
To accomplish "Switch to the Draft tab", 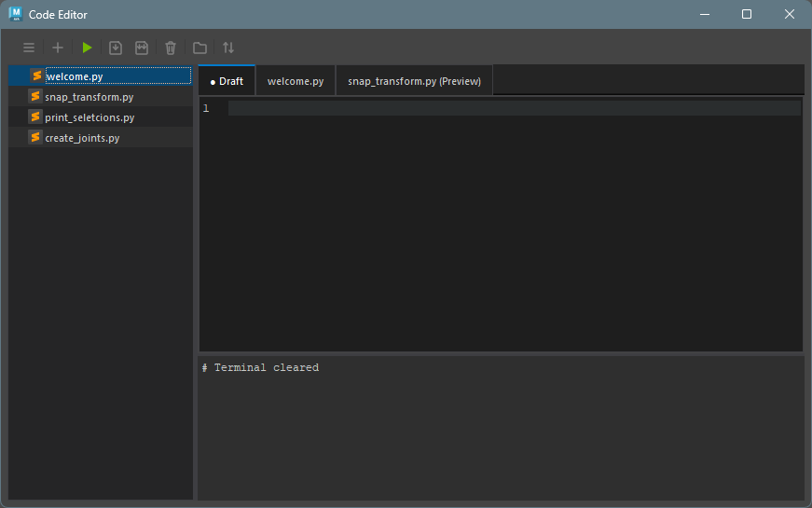I will coord(227,81).
